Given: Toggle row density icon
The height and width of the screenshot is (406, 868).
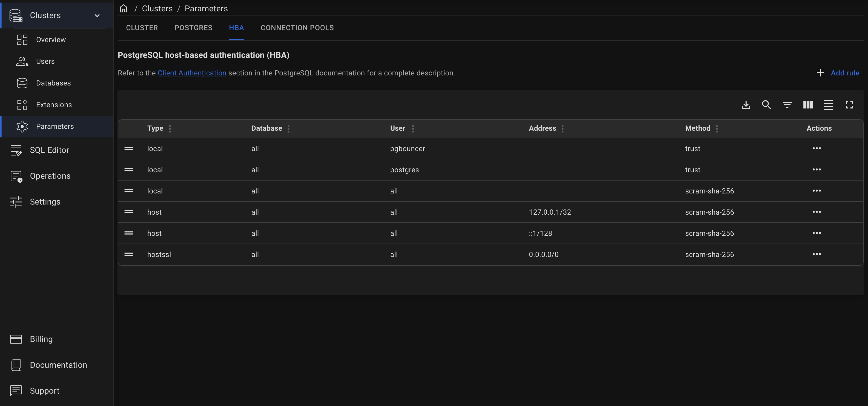Looking at the screenshot, I should tap(828, 105).
